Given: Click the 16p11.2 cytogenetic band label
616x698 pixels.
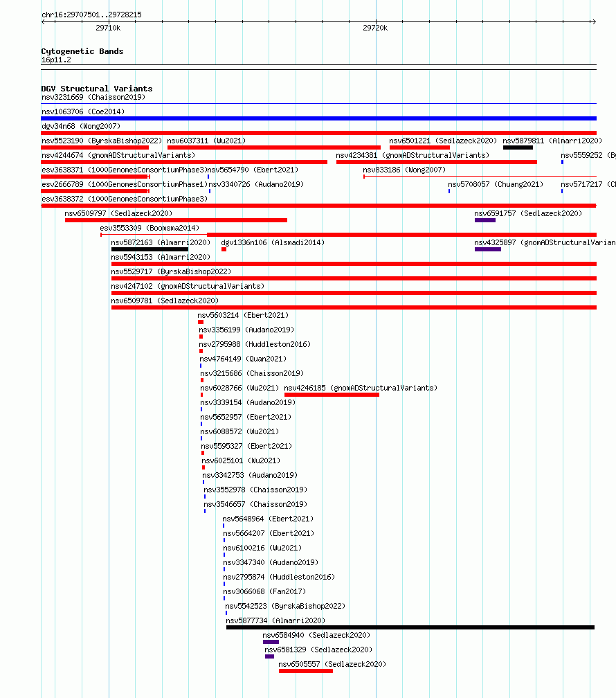Looking at the screenshot, I should click(56, 60).
